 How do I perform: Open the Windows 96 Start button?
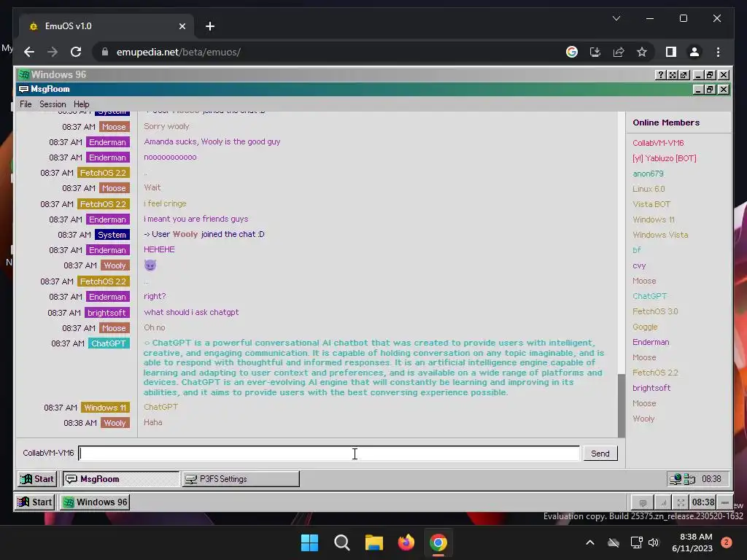38,479
